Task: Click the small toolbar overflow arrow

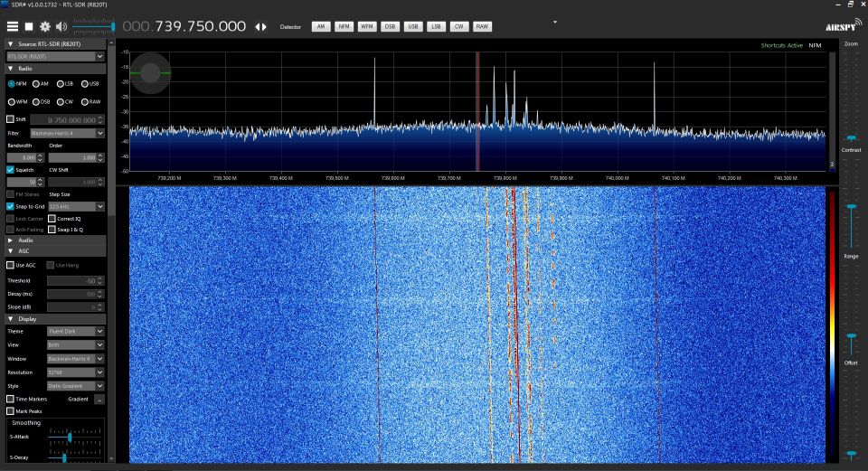Action: (554, 22)
